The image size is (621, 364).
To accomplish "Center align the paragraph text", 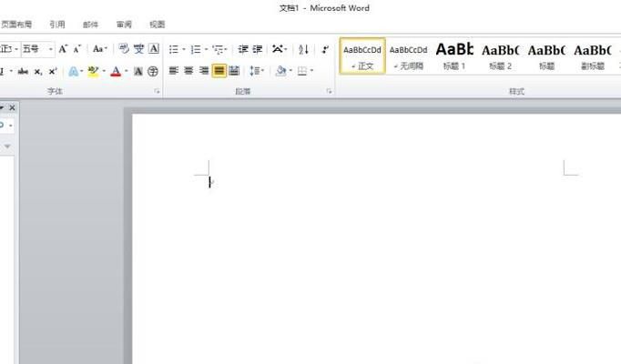I will (x=188, y=71).
